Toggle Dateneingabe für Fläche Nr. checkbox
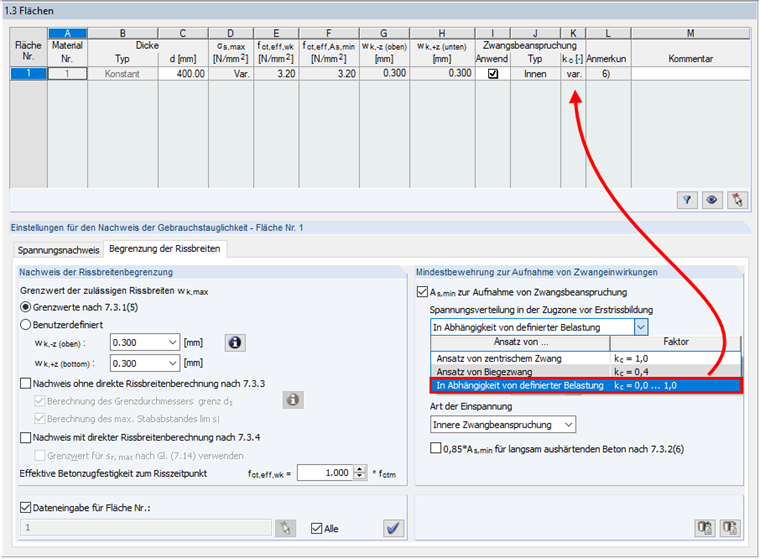The width and height of the screenshot is (760, 559). click(x=25, y=508)
